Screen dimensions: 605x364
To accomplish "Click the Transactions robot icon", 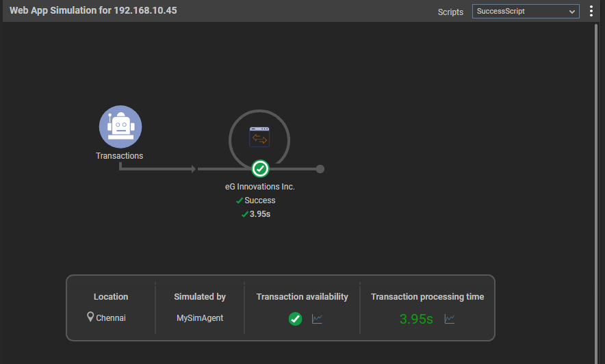I will click(x=120, y=127).
